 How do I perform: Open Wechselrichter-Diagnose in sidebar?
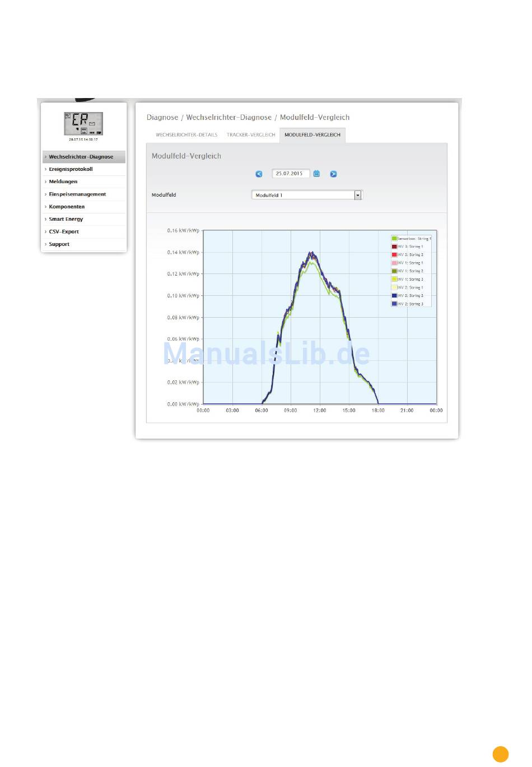[84, 157]
